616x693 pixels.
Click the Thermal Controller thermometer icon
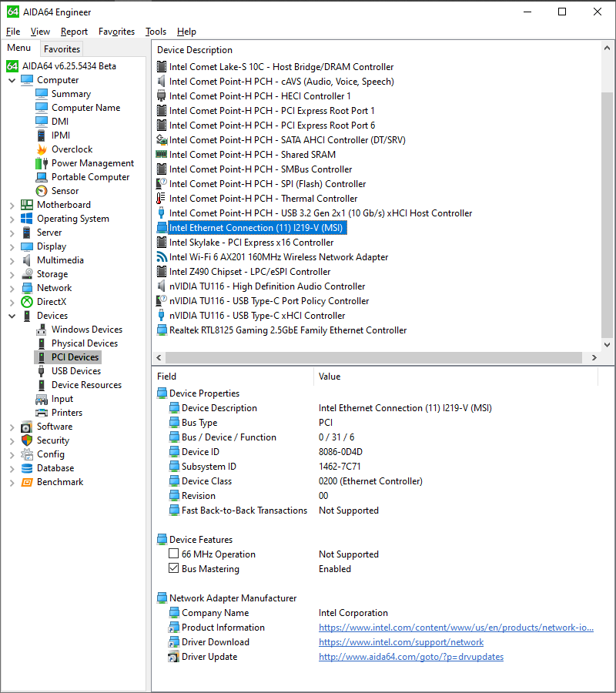162,199
